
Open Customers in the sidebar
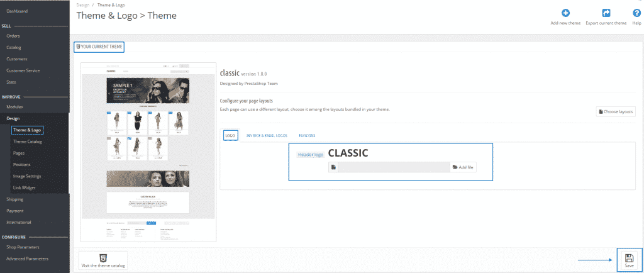point(17,59)
